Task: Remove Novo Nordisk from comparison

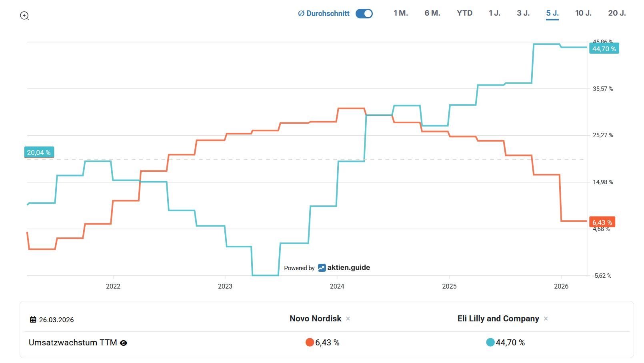Action: [348, 319]
